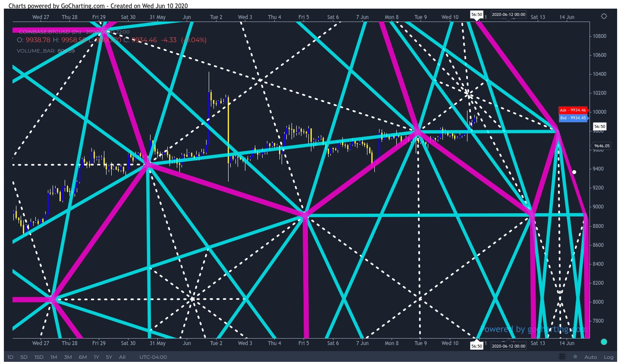Click the red Ask price label
The image size is (621, 364).
(x=573, y=110)
